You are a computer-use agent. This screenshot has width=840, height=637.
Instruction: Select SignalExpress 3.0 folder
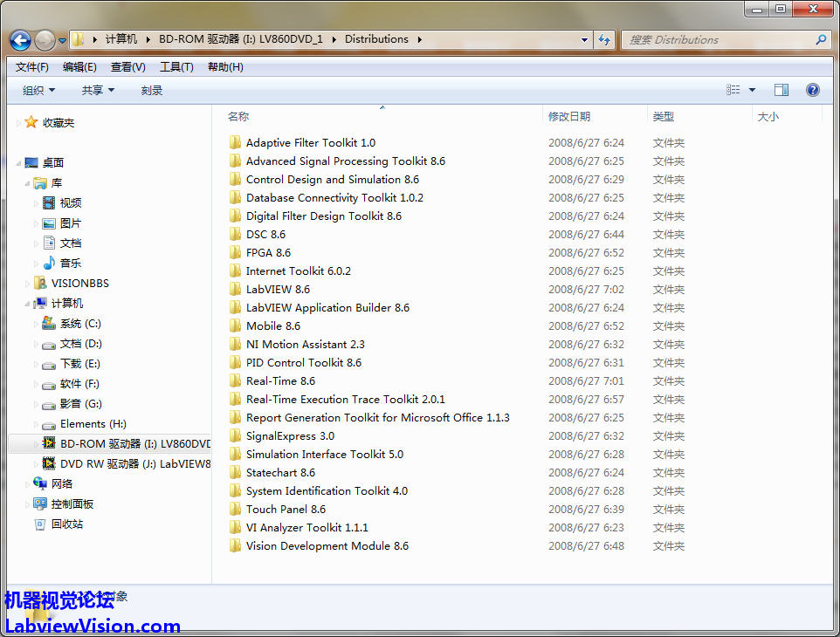click(x=290, y=435)
